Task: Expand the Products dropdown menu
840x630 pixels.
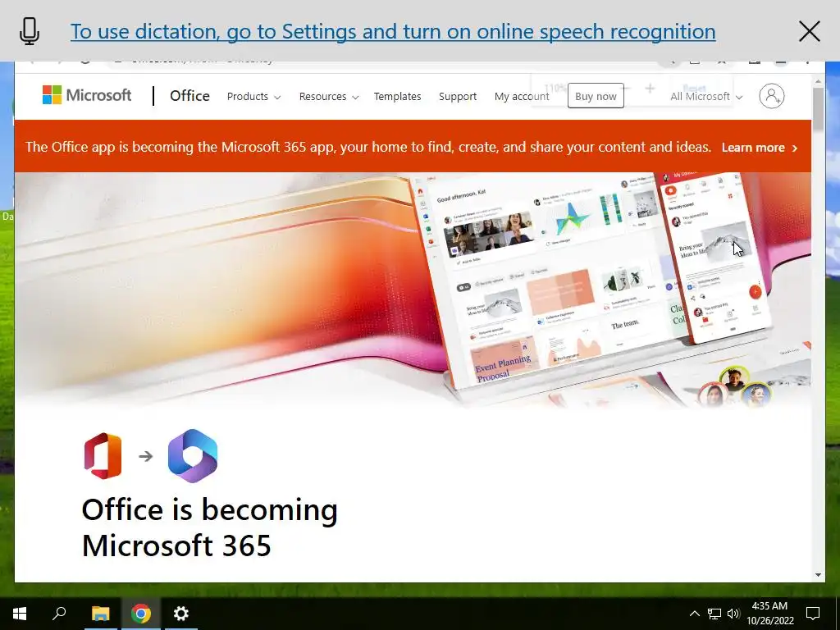Action: [x=253, y=97]
